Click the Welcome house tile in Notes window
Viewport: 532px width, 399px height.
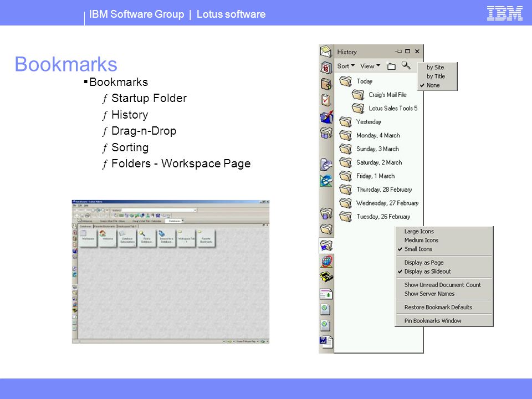[108, 238]
